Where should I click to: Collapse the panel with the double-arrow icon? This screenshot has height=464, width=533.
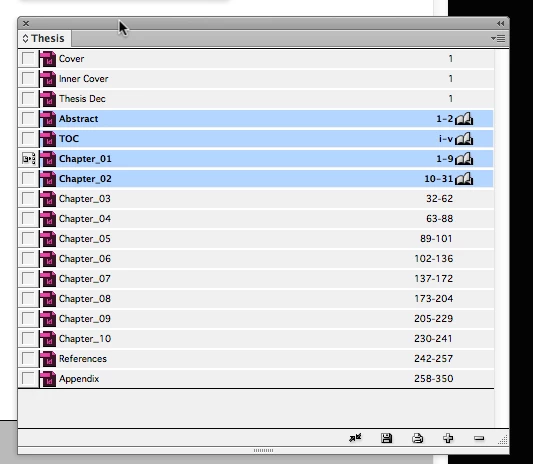tap(500, 23)
